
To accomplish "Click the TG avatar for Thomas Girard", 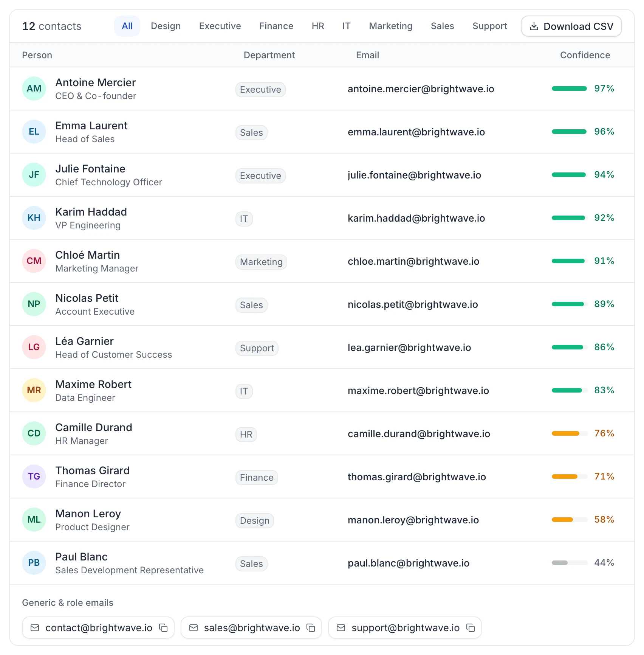I will (34, 477).
